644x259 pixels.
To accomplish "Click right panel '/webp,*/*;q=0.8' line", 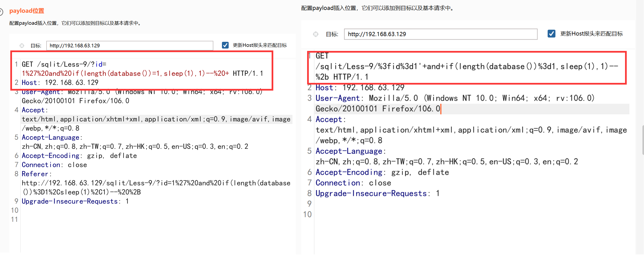I will pyautogui.click(x=349, y=141).
